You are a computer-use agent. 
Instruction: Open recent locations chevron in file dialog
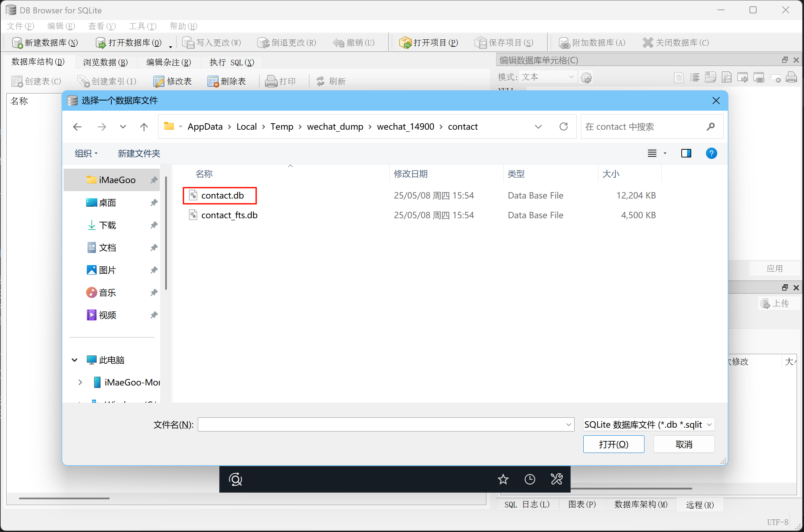click(x=123, y=126)
